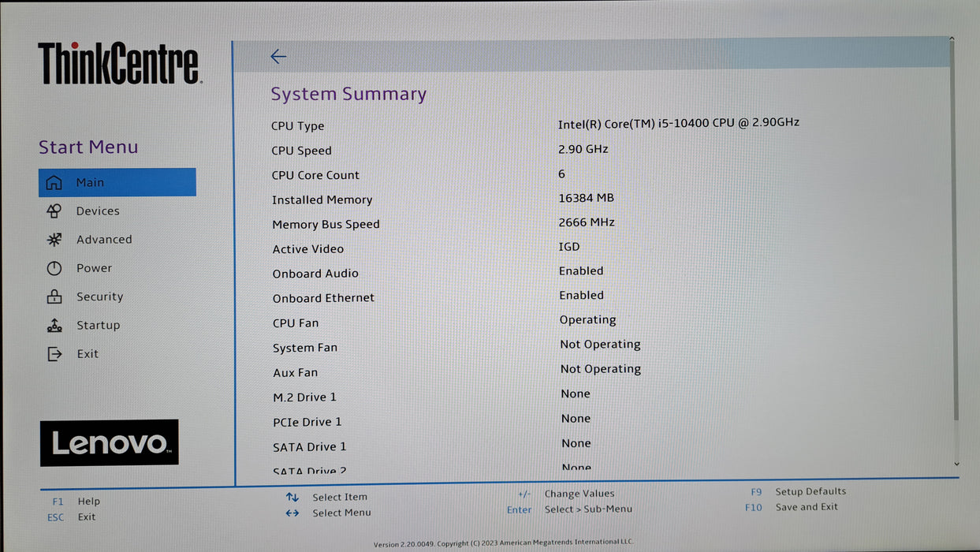Click the Aux Fan label
Viewport: 980px width, 552px height.
[x=296, y=373]
